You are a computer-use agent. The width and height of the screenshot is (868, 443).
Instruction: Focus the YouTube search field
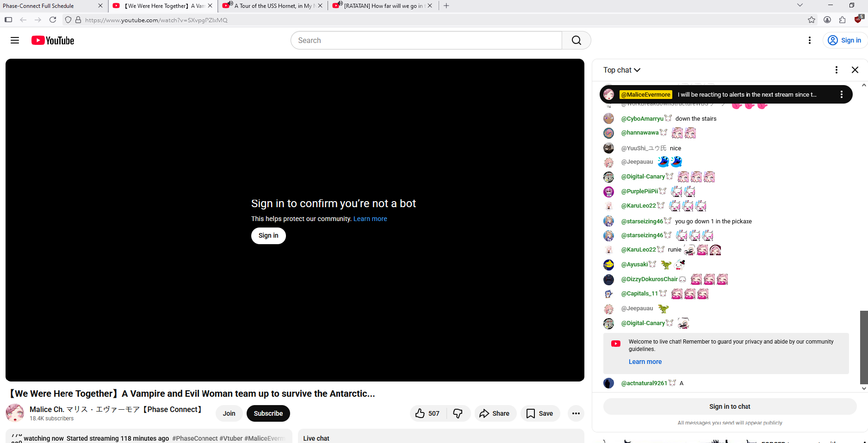click(426, 40)
